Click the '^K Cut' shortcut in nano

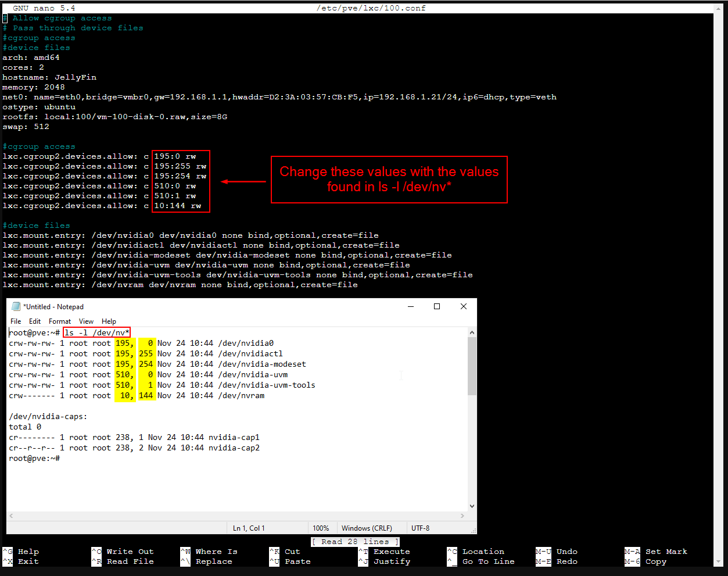(285, 552)
